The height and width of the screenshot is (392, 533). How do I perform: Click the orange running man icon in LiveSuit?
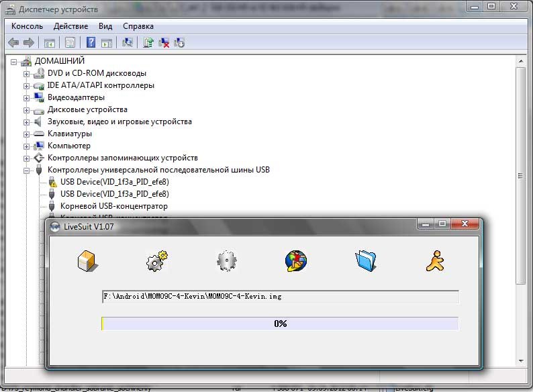point(436,260)
